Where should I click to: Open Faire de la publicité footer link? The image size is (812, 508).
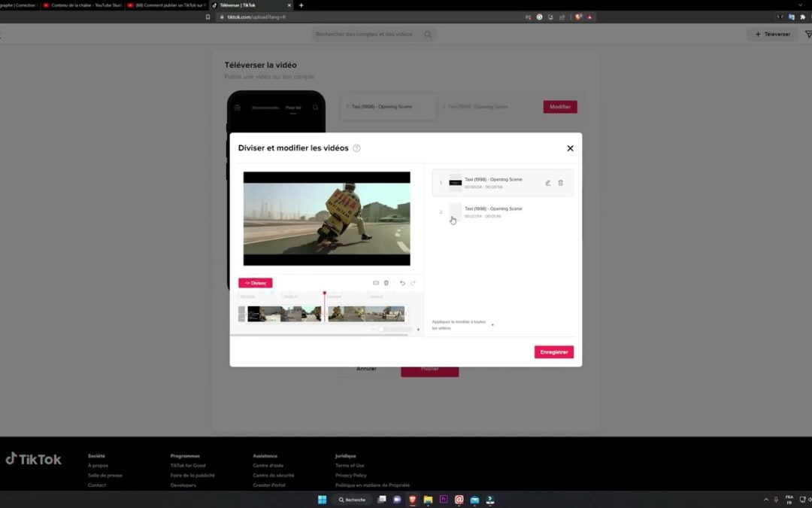(x=192, y=476)
